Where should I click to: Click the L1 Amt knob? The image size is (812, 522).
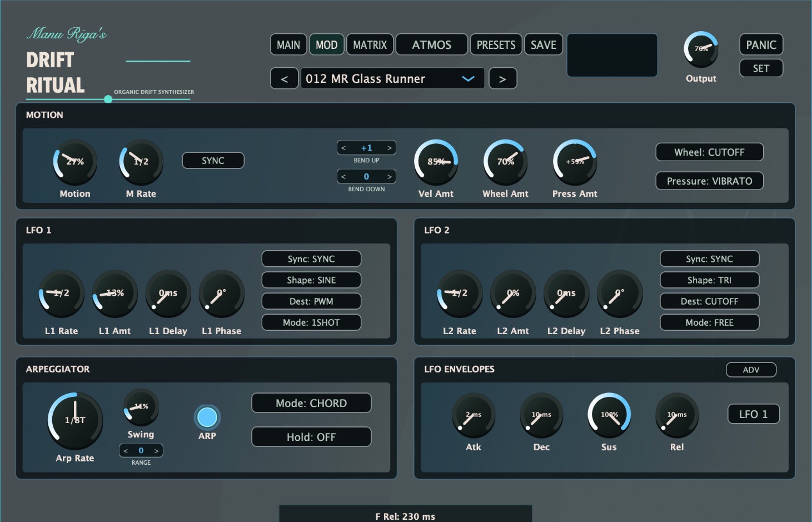tap(114, 294)
